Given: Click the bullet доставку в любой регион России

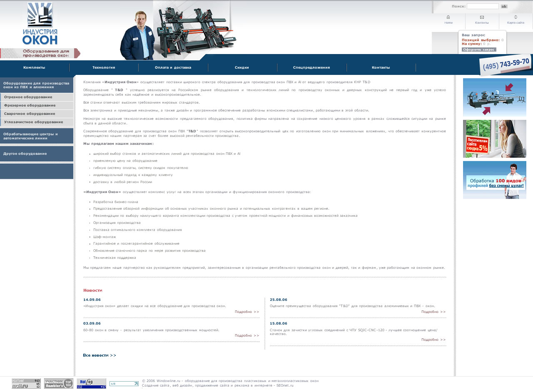Looking at the screenshot, I should [x=123, y=182].
